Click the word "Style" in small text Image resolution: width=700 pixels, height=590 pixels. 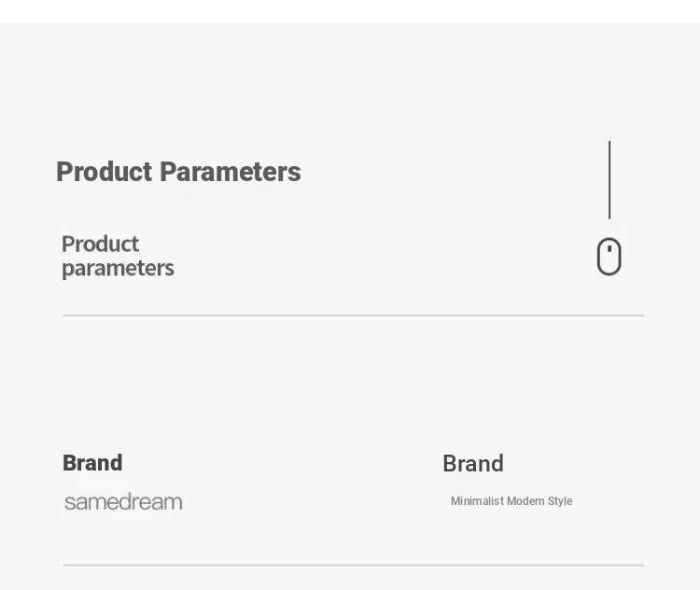pos(560,501)
